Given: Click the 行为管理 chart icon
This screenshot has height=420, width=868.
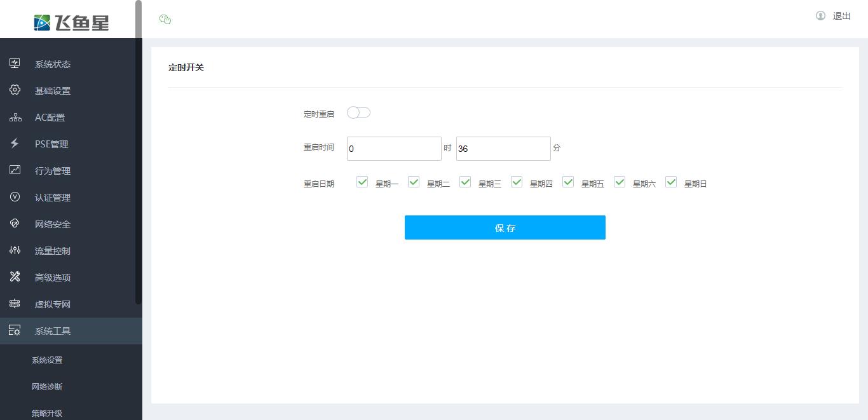Looking at the screenshot, I should coord(15,170).
